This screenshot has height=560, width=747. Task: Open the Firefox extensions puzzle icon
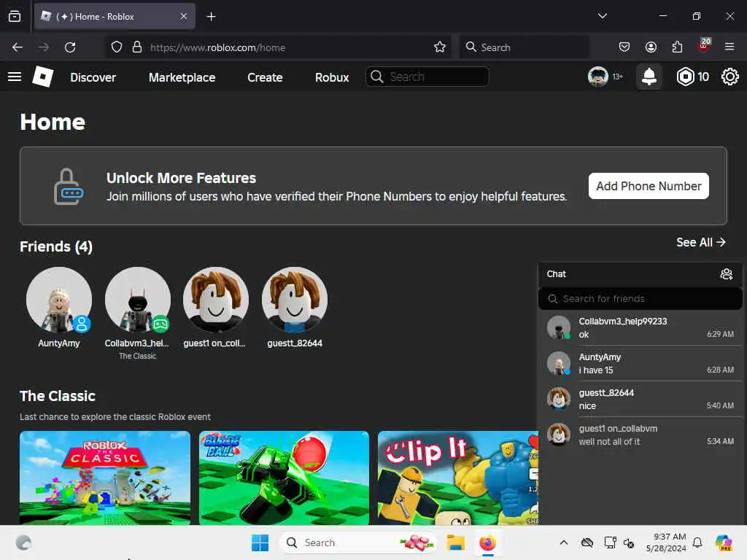(677, 47)
